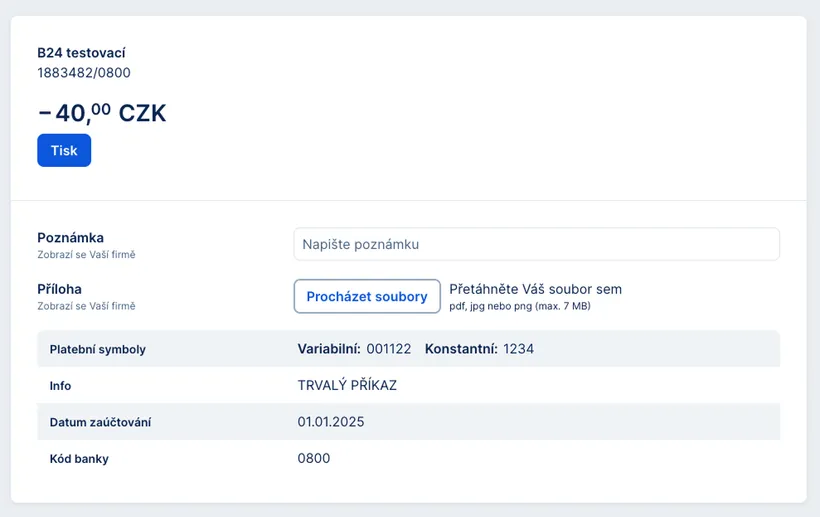The width and height of the screenshot is (820, 517).
Task: Click the Tisk print button
Action: [64, 150]
